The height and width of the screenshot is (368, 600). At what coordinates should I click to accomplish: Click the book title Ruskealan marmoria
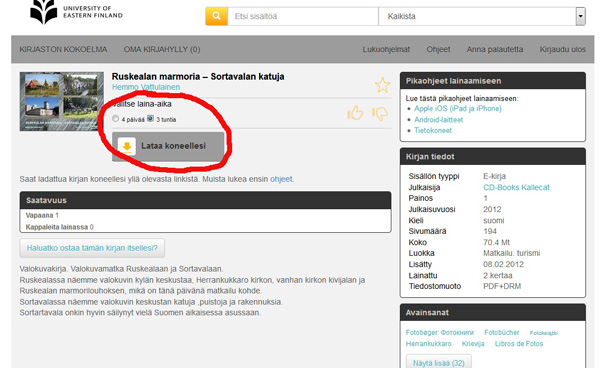(x=198, y=77)
